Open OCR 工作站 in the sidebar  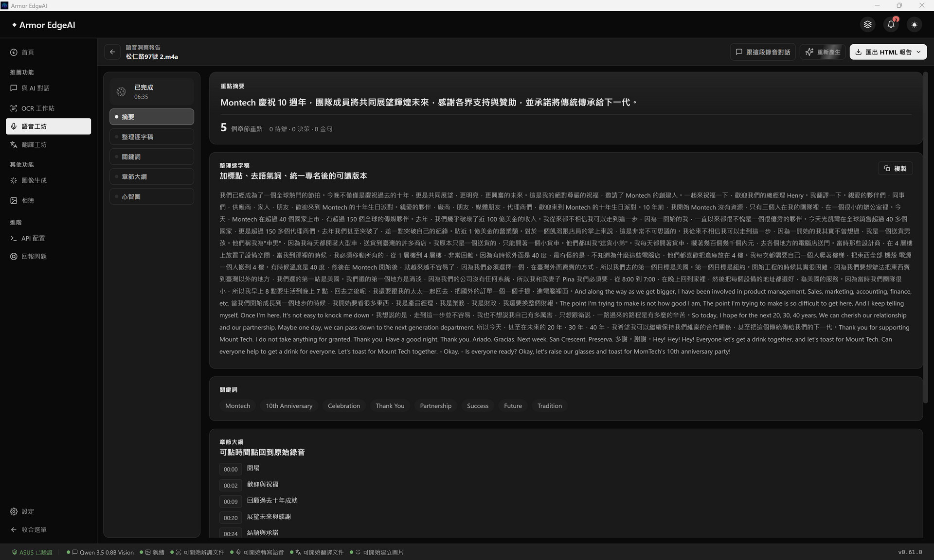pos(48,108)
